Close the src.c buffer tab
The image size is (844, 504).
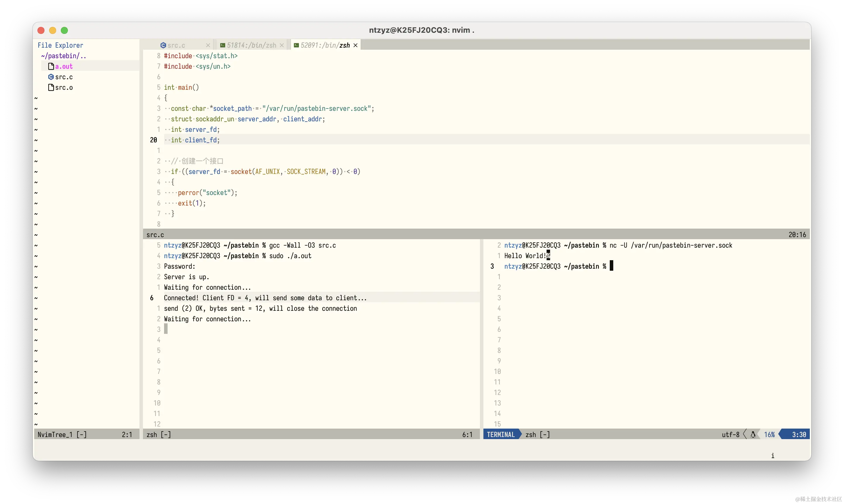tap(208, 45)
